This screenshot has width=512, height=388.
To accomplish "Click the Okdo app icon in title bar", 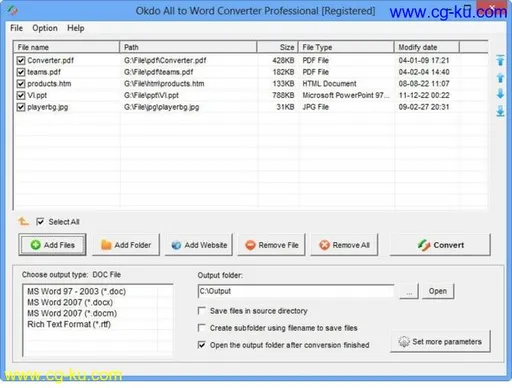I will 12,11.
